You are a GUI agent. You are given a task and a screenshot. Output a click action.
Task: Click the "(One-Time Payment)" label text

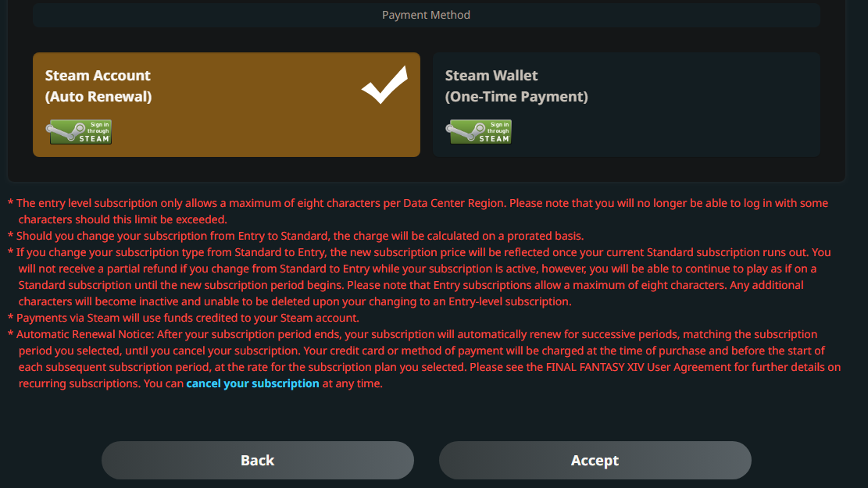point(516,97)
